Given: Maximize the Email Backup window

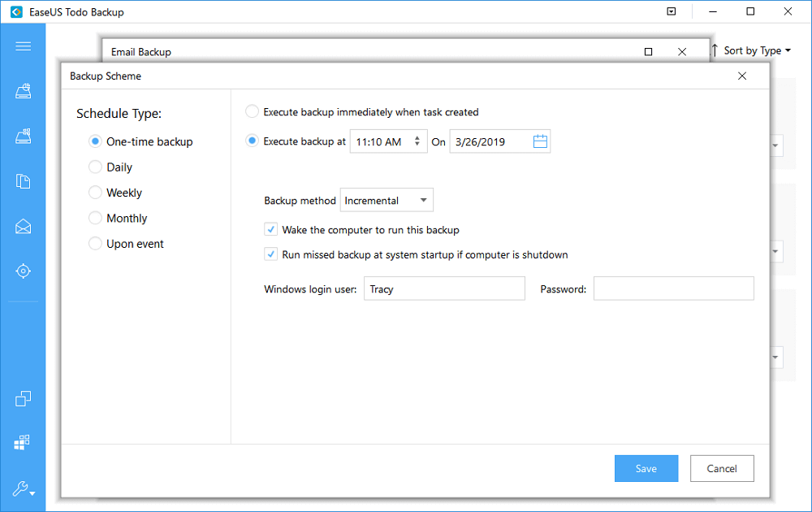Looking at the screenshot, I should [648, 52].
